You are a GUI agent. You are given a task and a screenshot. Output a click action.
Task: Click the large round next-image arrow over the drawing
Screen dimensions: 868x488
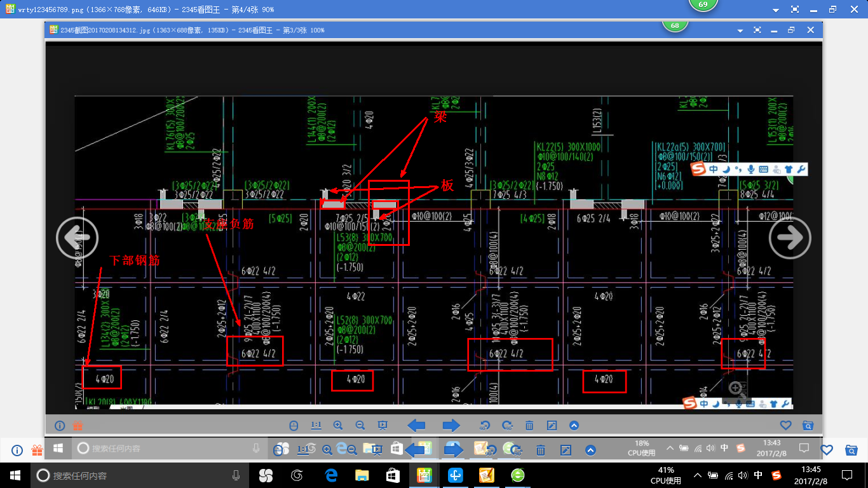790,238
